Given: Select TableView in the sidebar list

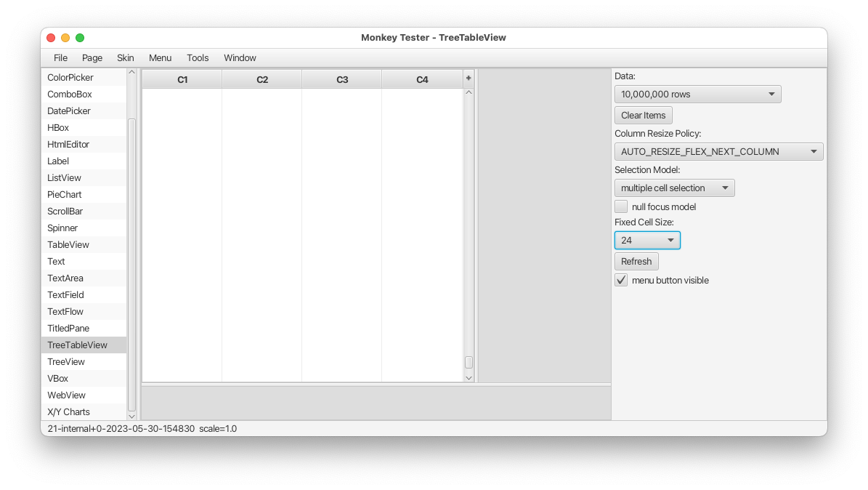Looking at the screenshot, I should tap(68, 244).
